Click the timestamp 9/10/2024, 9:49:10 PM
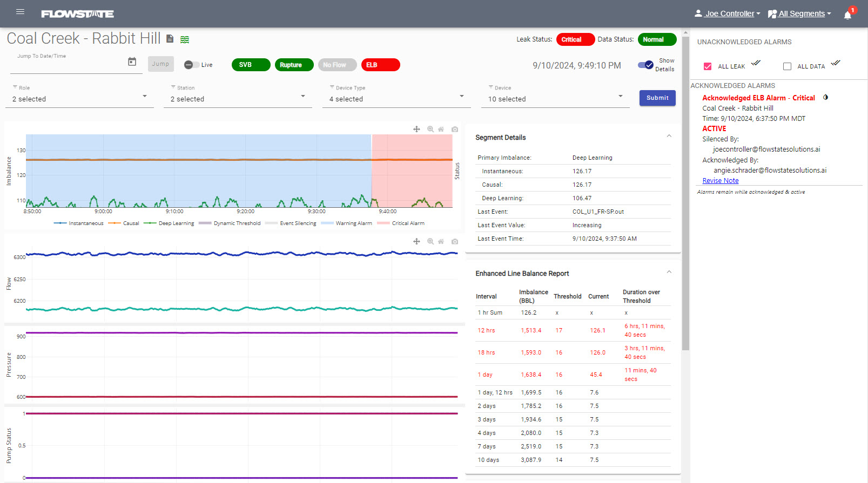 click(577, 65)
